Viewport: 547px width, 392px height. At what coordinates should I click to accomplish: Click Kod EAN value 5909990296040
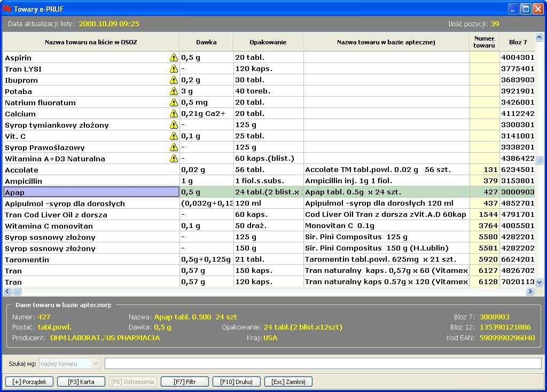507,338
